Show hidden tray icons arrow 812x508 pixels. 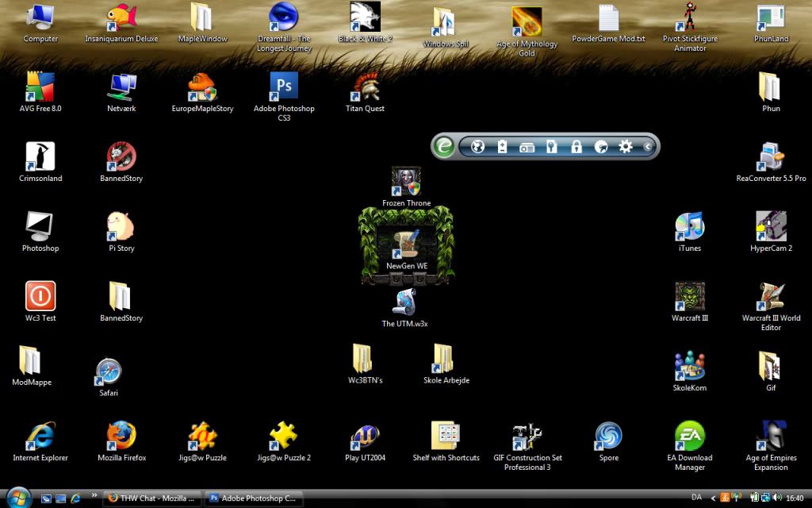click(713, 498)
